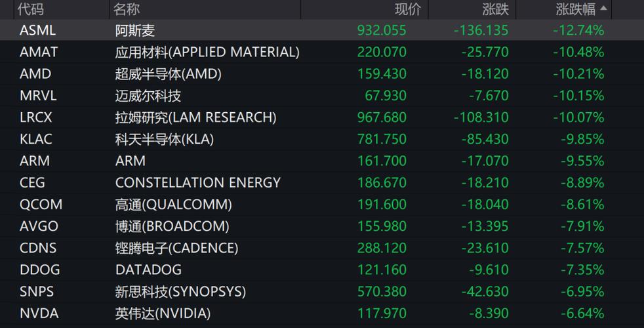This screenshot has width=644, height=328.
Task: Sort by the 涨跌 column header
Action: (x=495, y=9)
